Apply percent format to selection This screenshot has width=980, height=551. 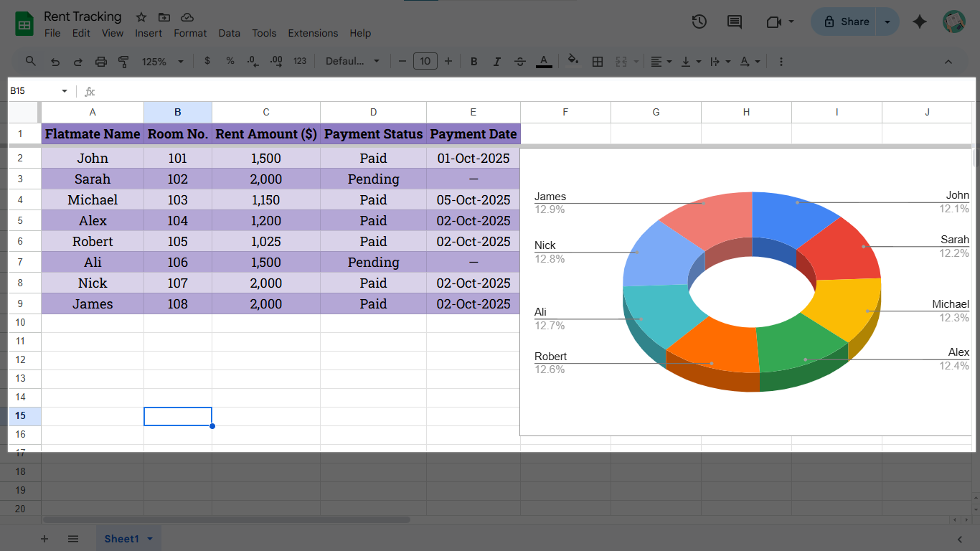click(230, 62)
